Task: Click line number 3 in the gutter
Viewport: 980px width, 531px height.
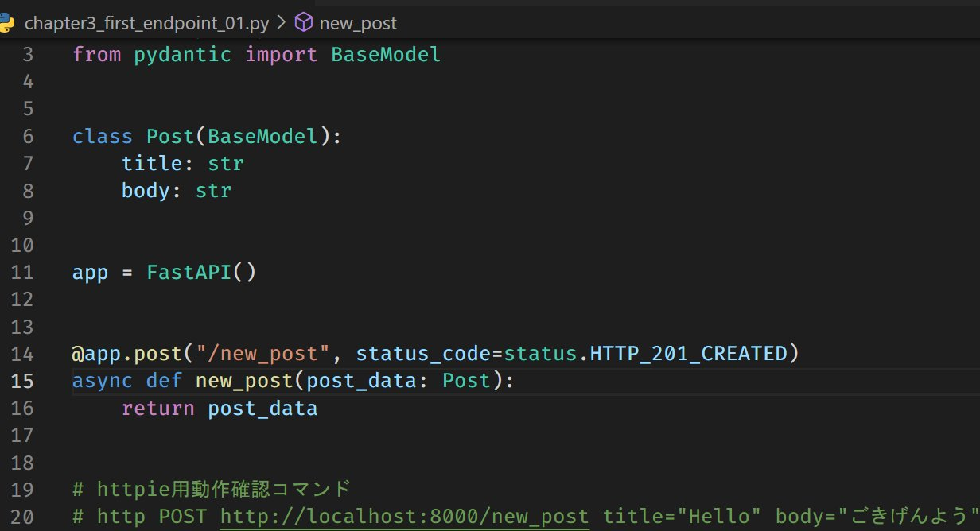Action: click(28, 54)
